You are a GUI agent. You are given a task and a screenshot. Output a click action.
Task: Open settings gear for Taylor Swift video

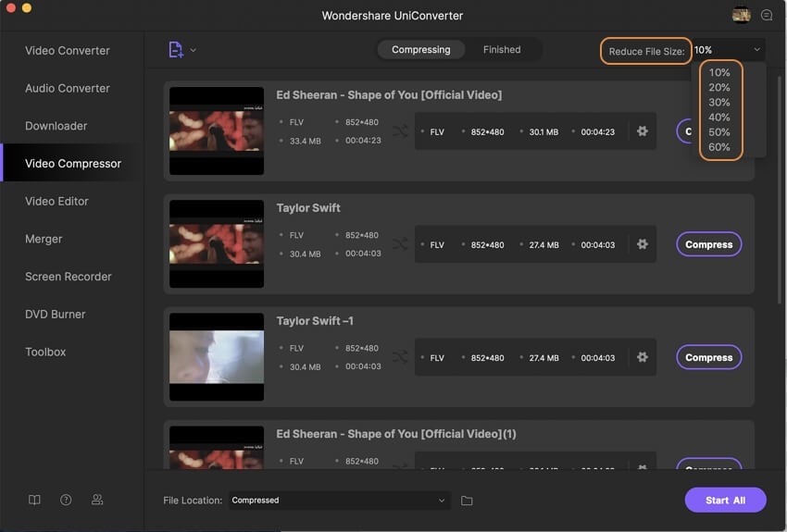point(642,244)
